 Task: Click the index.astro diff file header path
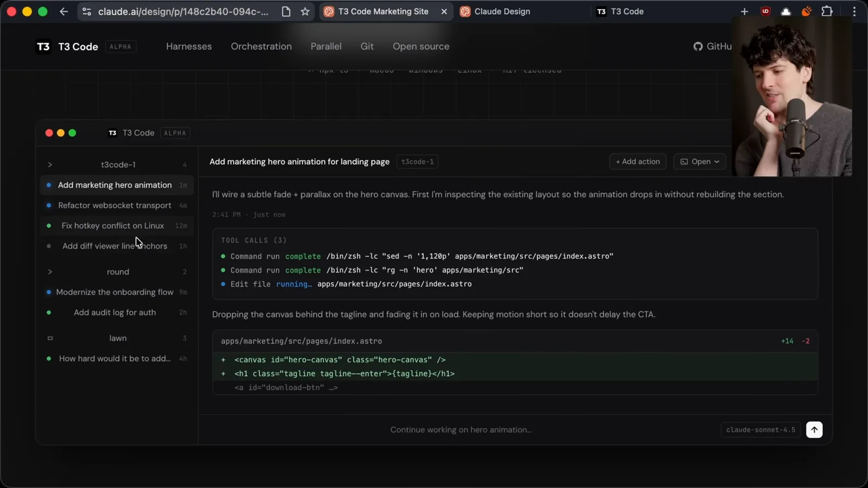301,341
